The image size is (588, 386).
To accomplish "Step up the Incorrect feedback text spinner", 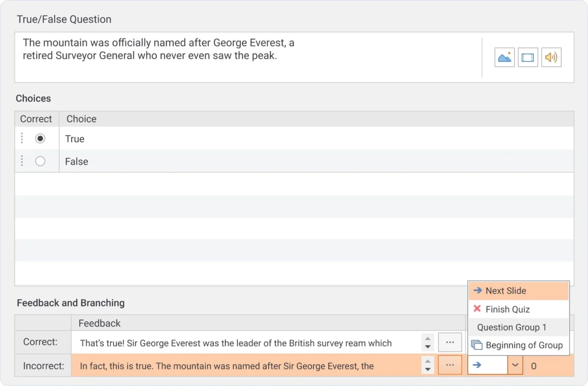I will pyautogui.click(x=427, y=361).
